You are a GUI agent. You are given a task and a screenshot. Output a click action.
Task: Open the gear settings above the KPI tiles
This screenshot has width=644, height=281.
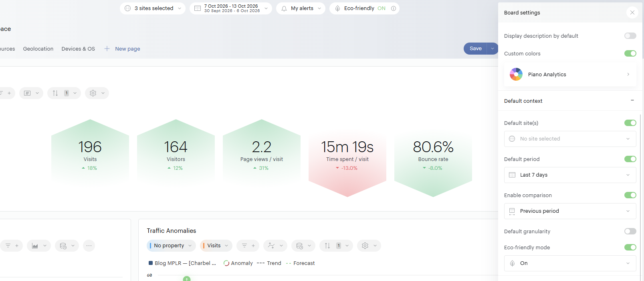tap(97, 93)
